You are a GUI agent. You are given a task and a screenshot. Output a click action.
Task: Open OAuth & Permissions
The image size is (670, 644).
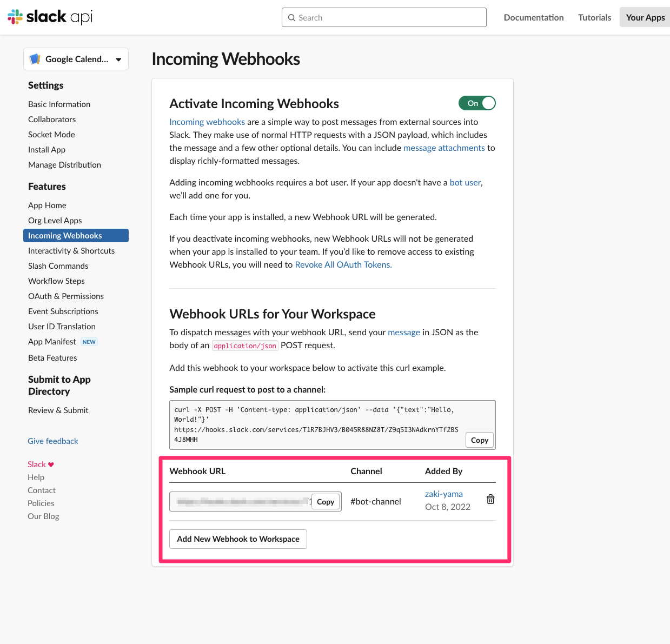click(66, 296)
